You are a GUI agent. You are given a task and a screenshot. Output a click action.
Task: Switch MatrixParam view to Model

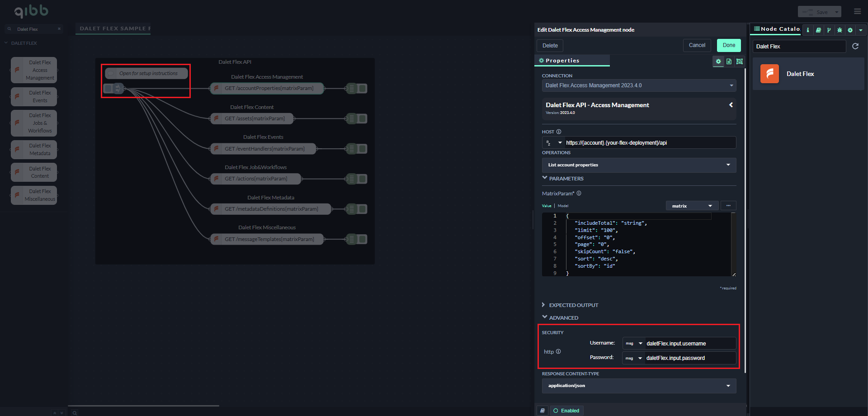[x=563, y=206]
